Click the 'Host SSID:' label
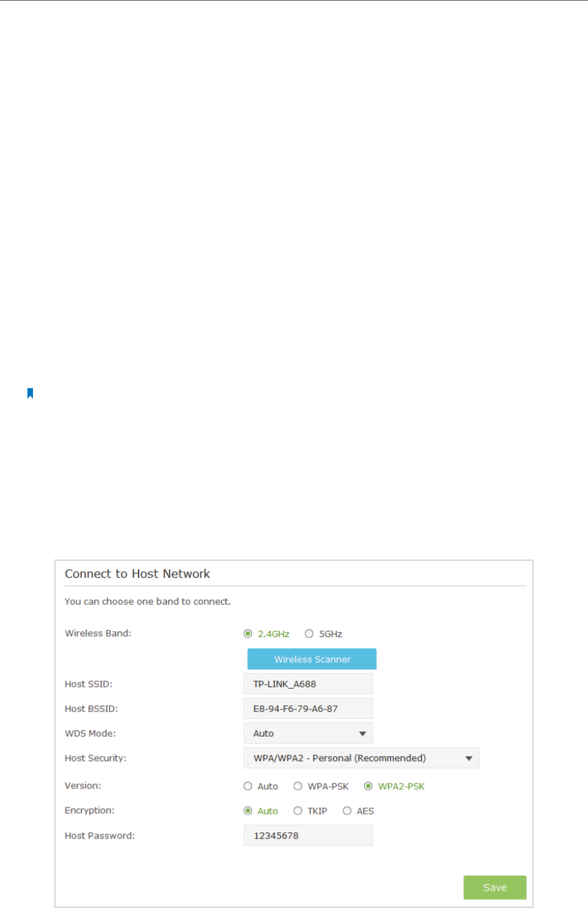The height and width of the screenshot is (908, 588). point(88,684)
